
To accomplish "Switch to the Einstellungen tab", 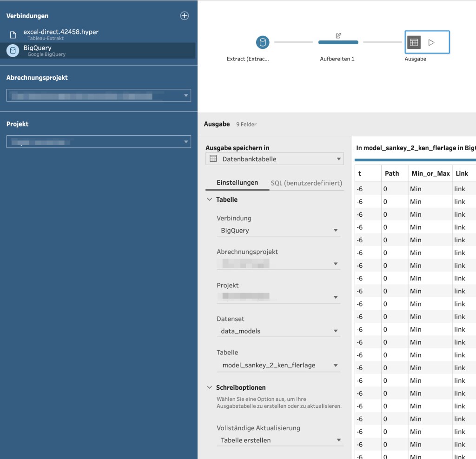I will [237, 183].
